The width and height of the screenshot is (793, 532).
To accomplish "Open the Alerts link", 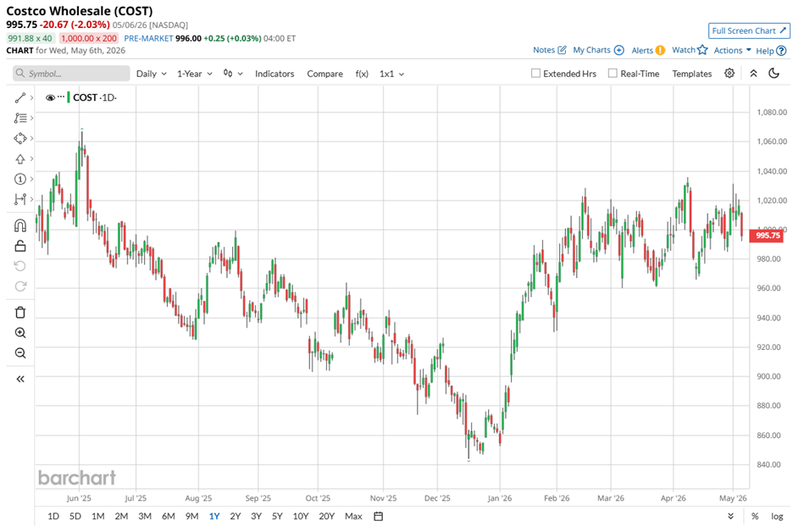I will point(648,50).
